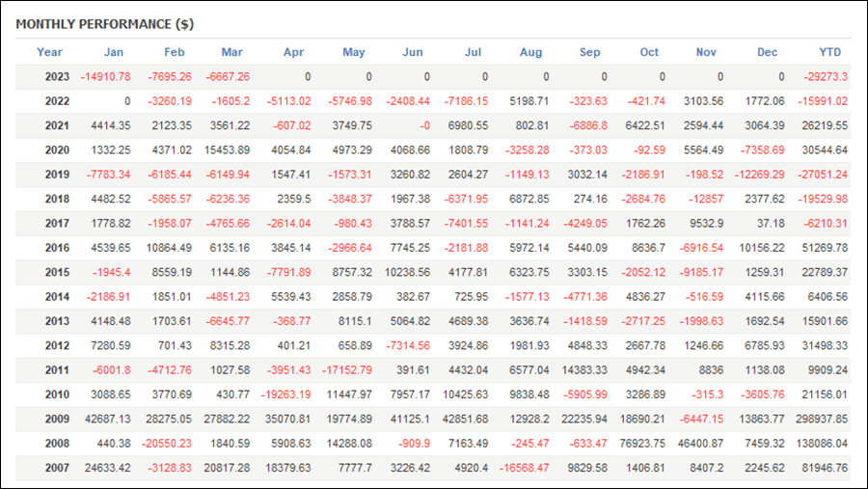The width and height of the screenshot is (868, 489).
Task: Click the Jul column header
Action: [473, 52]
